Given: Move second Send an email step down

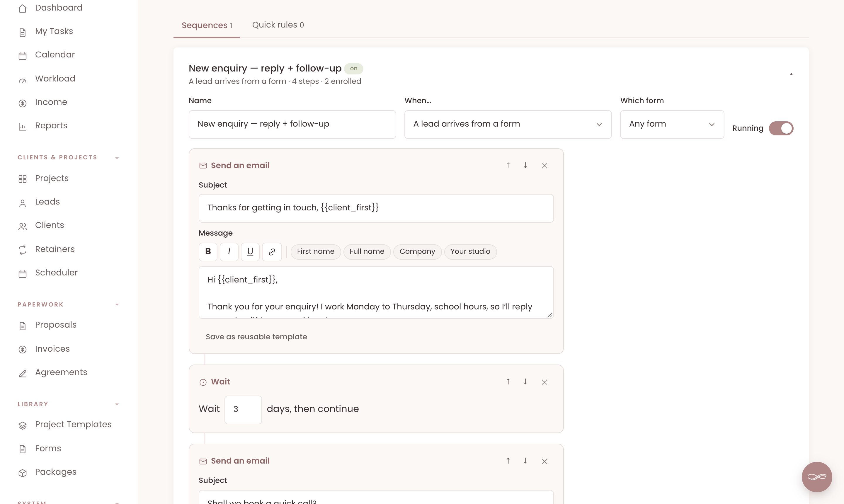Looking at the screenshot, I should (525, 461).
